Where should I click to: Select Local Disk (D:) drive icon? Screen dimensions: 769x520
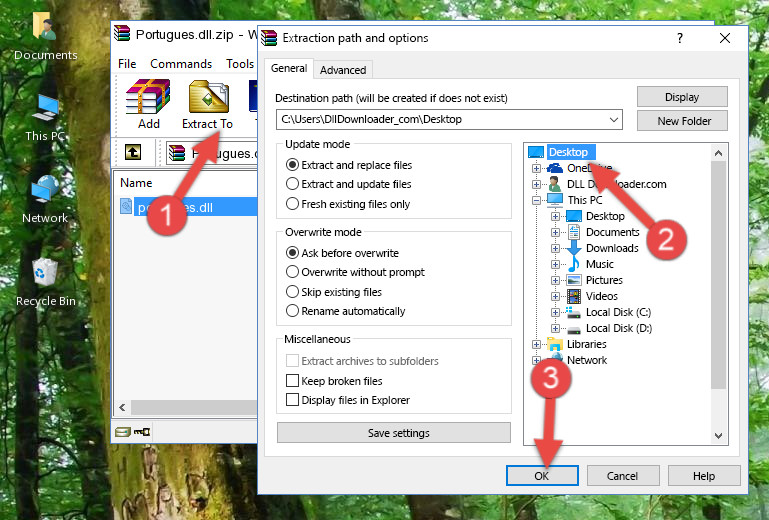point(574,329)
